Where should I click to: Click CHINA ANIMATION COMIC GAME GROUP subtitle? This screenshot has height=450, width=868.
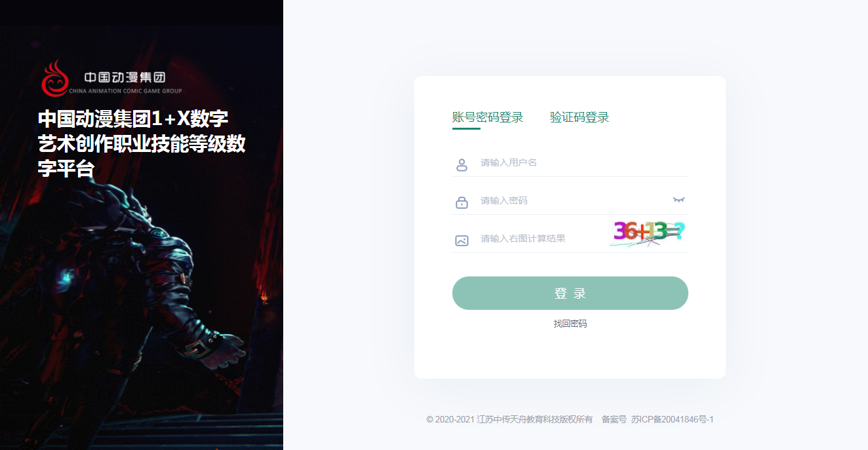(125, 91)
